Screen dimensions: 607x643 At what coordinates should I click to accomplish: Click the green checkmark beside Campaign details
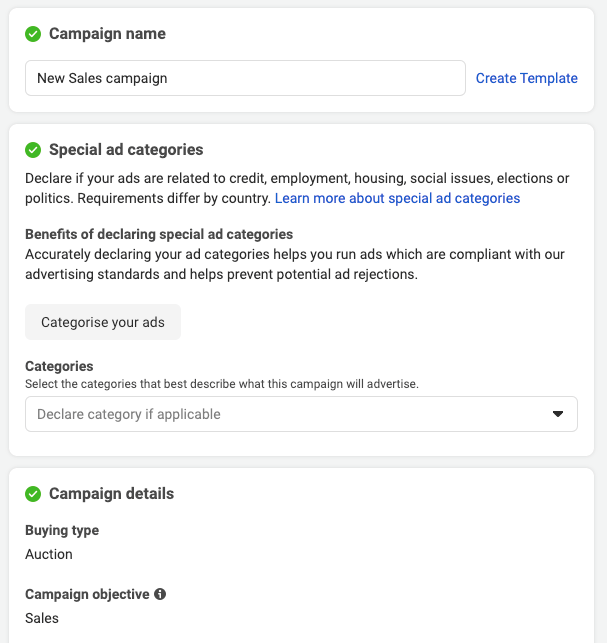click(x=33, y=494)
